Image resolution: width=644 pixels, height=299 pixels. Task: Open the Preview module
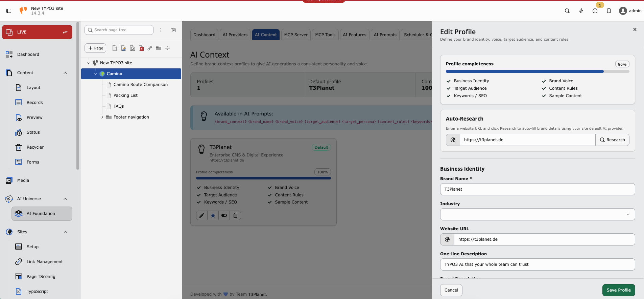[x=42, y=118]
